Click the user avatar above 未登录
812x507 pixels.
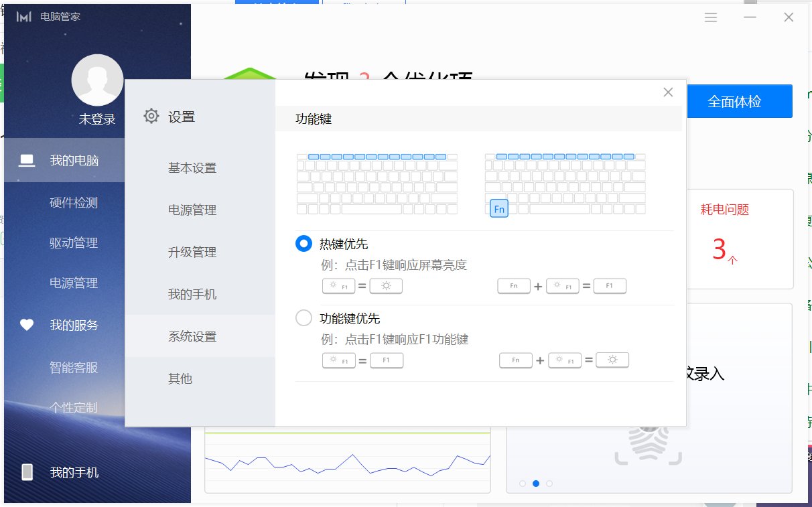click(x=97, y=79)
